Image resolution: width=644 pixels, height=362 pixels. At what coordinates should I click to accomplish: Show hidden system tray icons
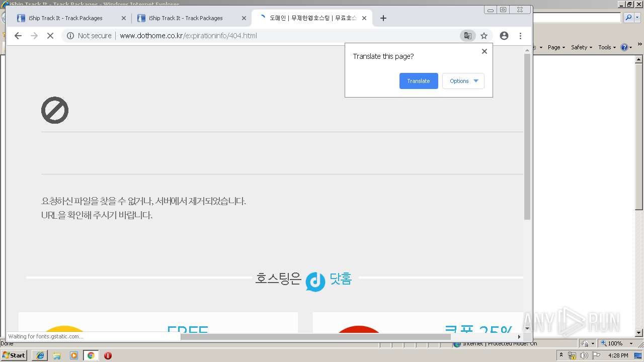pos(561,355)
